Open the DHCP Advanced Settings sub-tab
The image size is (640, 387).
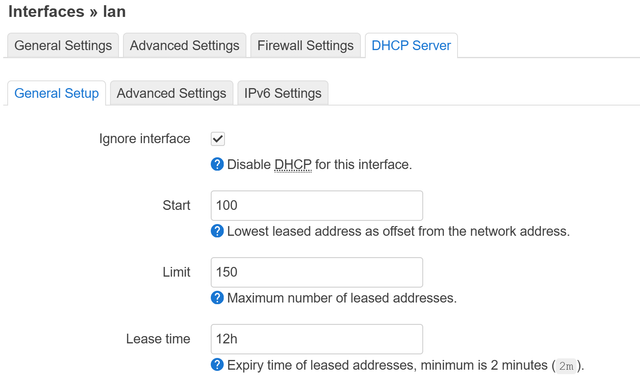(x=171, y=93)
